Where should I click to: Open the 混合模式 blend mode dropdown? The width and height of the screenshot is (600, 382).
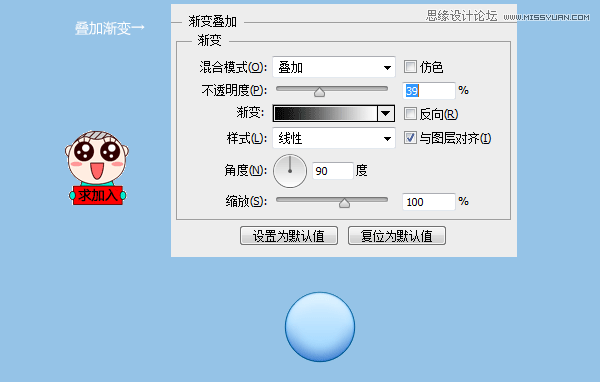tap(334, 67)
